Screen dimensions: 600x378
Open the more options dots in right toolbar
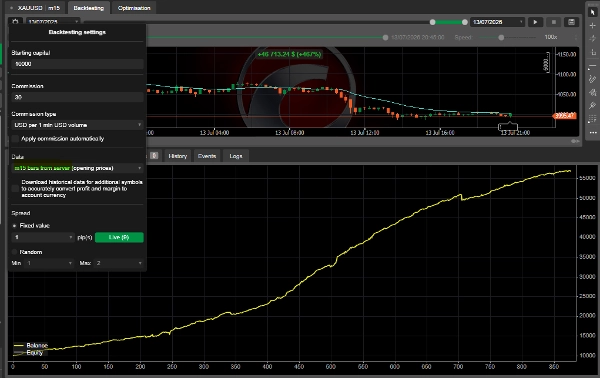[x=593, y=133]
